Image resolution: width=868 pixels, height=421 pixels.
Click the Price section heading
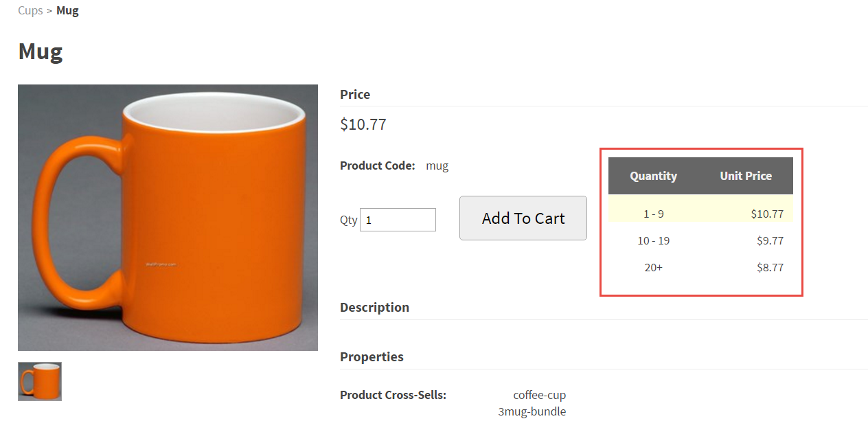pos(354,94)
